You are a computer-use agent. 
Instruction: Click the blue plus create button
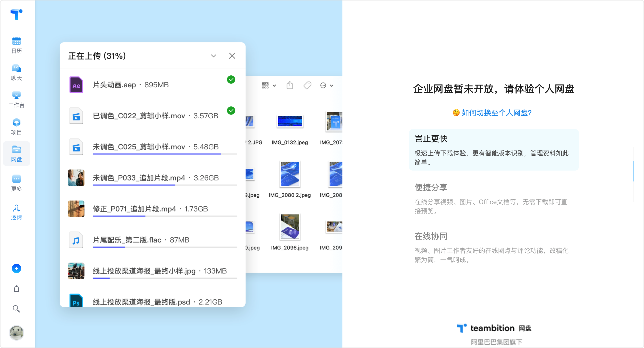17,268
